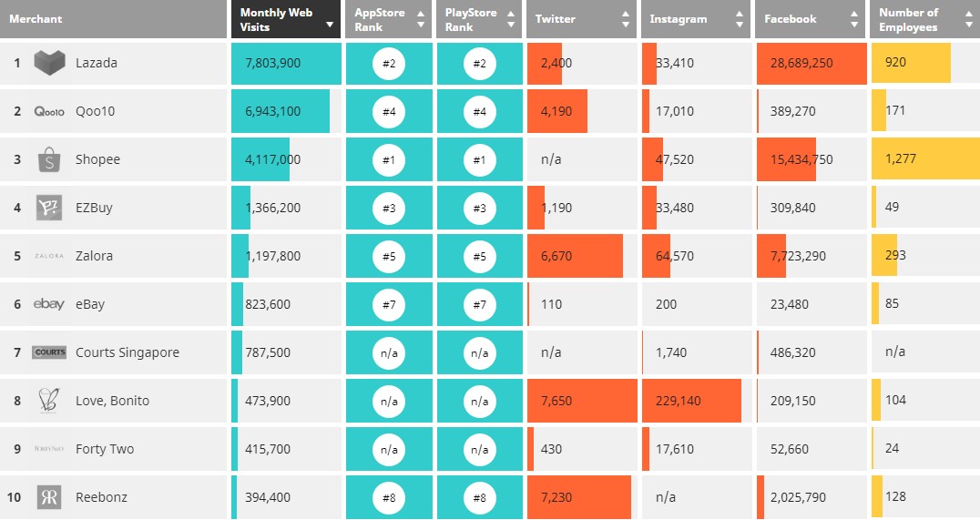The width and height of the screenshot is (980, 520).
Task: Click the Love, Bonito logo icon
Action: tap(49, 401)
